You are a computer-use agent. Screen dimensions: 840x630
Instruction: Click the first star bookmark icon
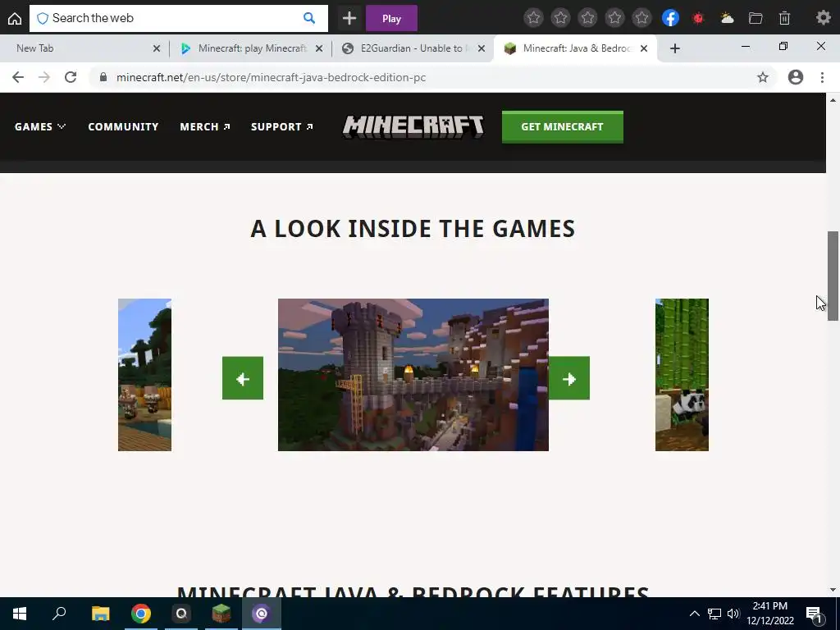pyautogui.click(x=533, y=18)
